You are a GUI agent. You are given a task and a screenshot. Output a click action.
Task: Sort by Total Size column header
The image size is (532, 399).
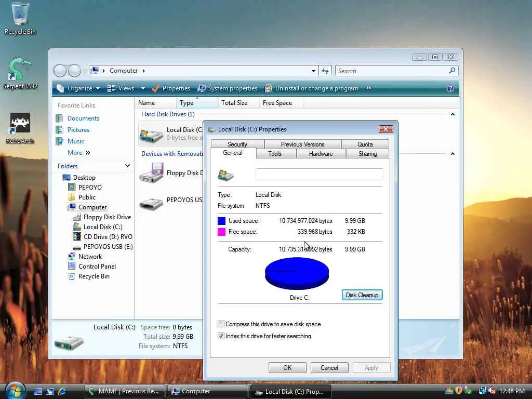[239, 103]
